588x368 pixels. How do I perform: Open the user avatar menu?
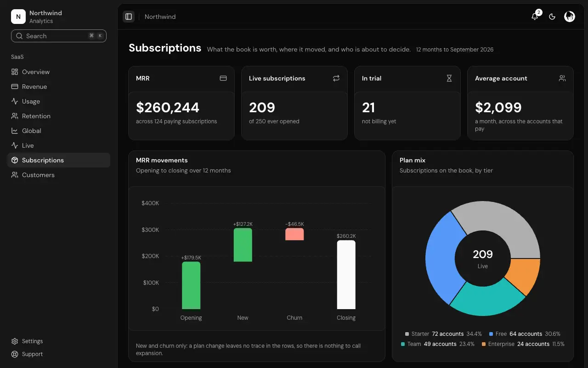(x=570, y=17)
